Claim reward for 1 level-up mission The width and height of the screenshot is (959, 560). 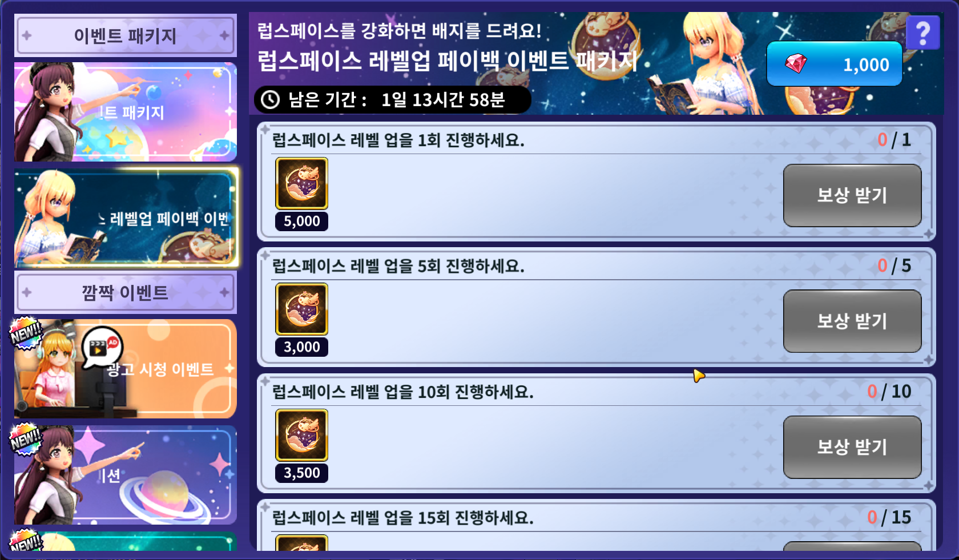852,195
